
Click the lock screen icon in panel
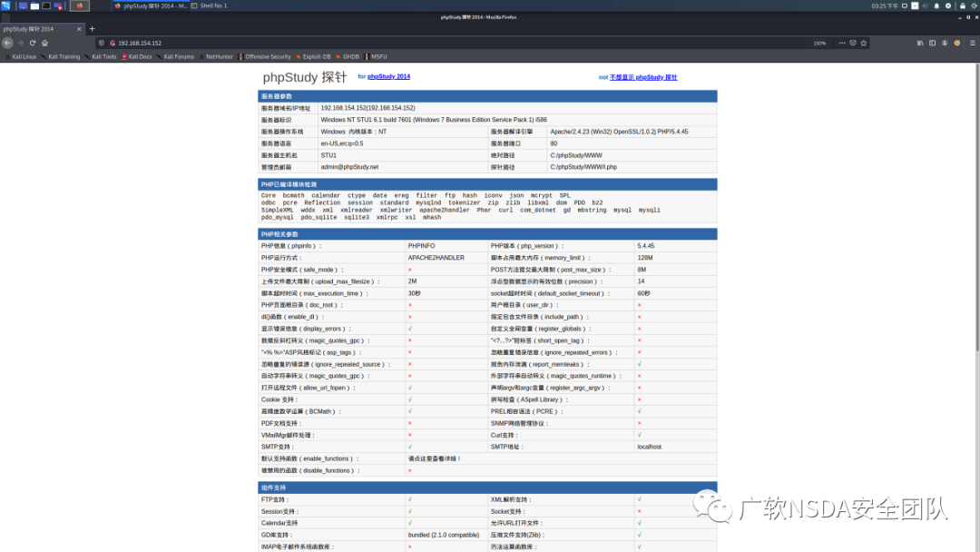pos(963,5)
